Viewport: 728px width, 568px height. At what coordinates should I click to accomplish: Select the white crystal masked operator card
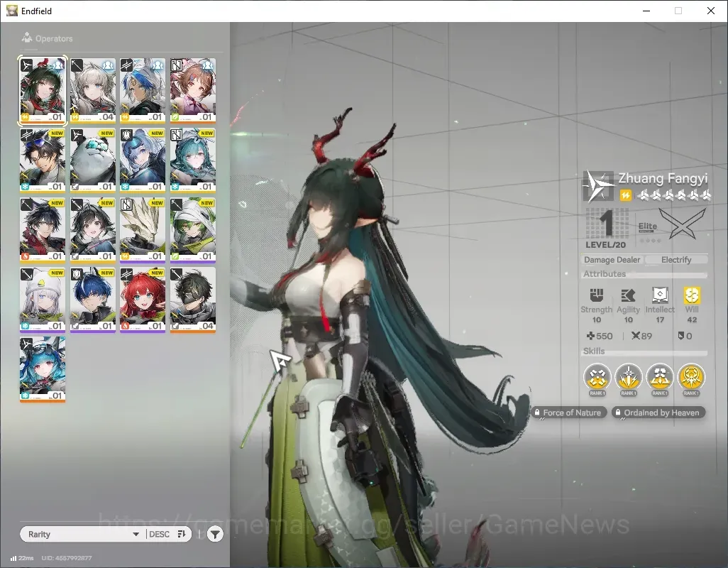(x=143, y=230)
